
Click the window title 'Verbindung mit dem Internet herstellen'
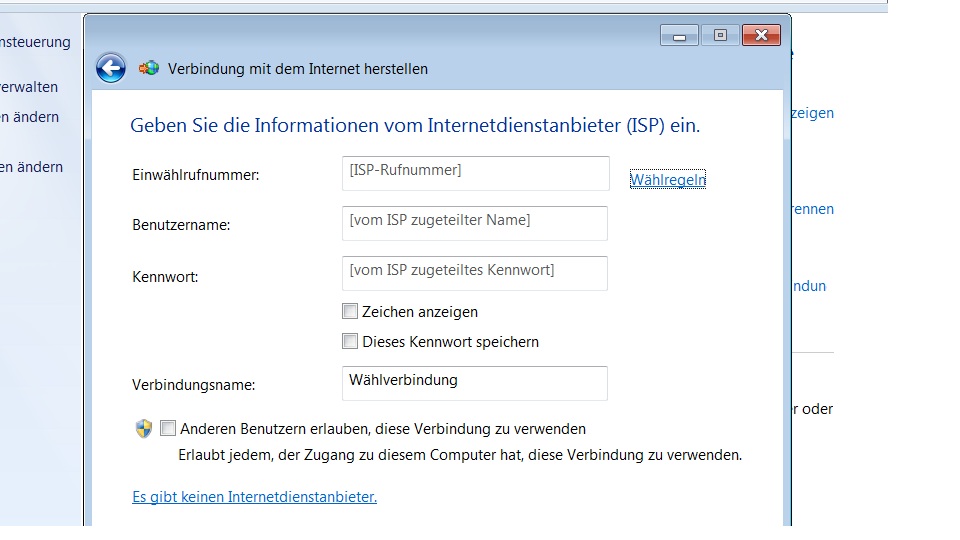click(297, 69)
